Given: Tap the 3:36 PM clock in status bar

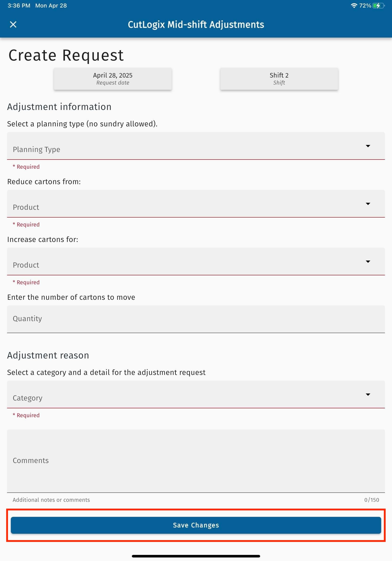Looking at the screenshot, I should point(19,6).
